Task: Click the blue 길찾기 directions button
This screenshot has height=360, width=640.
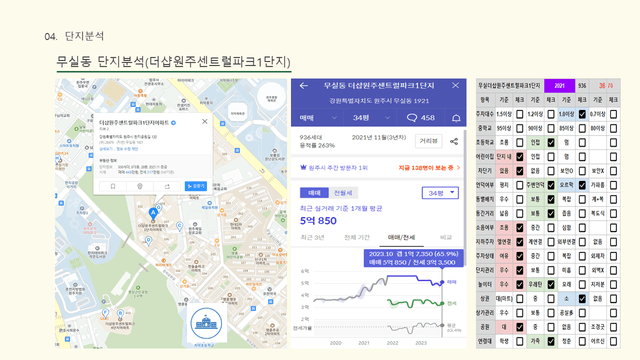Action: pos(196,186)
